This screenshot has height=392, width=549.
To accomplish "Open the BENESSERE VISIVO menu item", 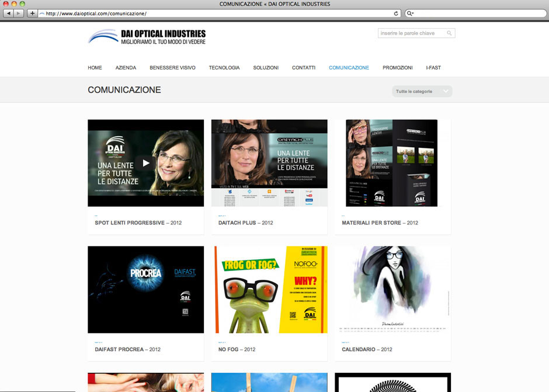I will (173, 68).
